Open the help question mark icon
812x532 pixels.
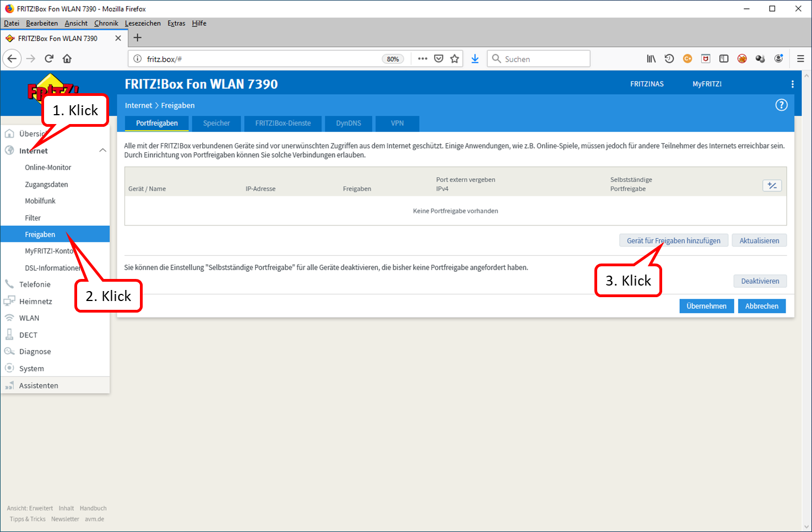[781, 105]
